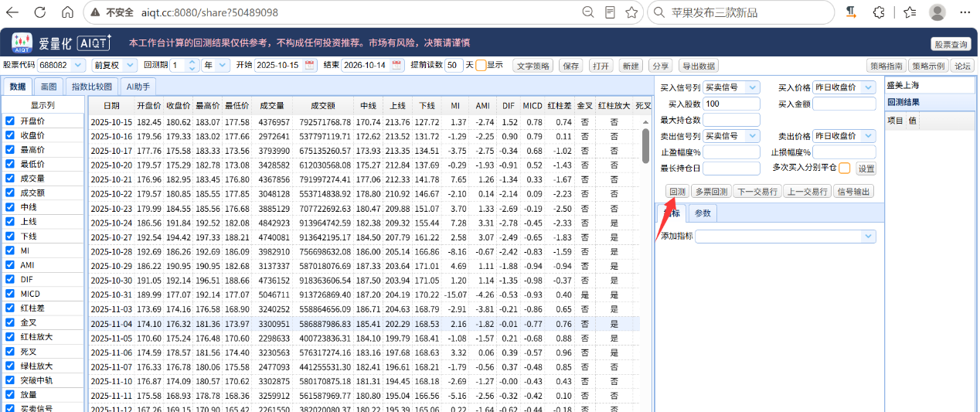This screenshot has height=412, width=980.
Task: Click the 不安全 security warning icon
Action: [94, 13]
